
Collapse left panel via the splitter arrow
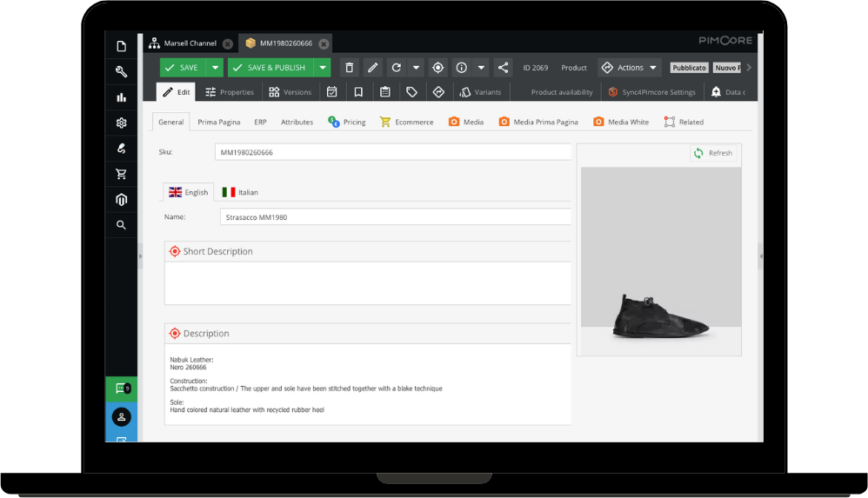click(x=140, y=256)
